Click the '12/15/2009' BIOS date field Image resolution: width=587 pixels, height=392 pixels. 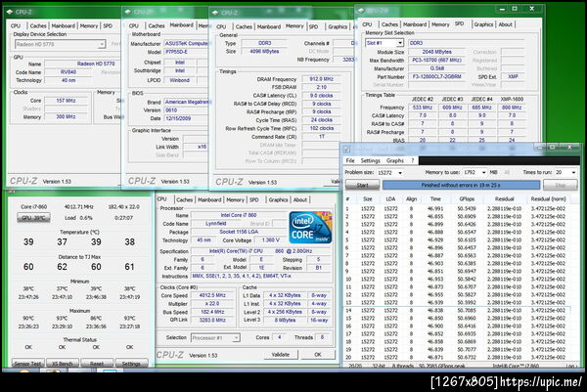(x=185, y=118)
